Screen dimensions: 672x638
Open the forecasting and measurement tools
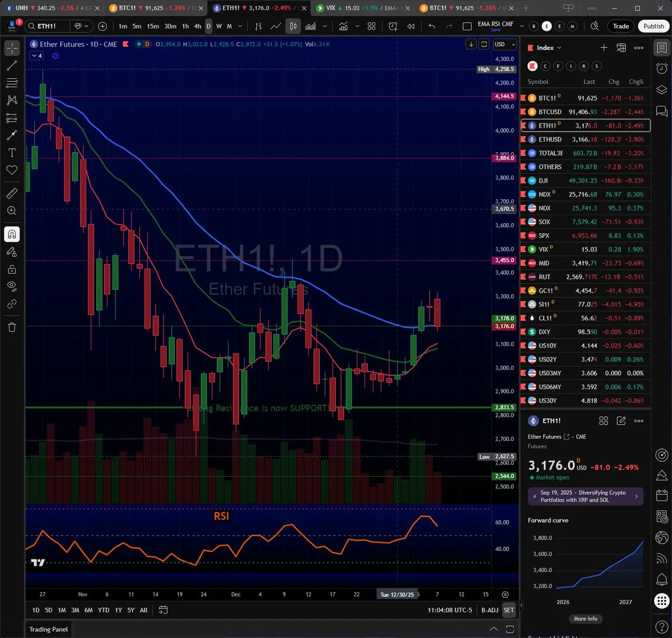coord(12,118)
